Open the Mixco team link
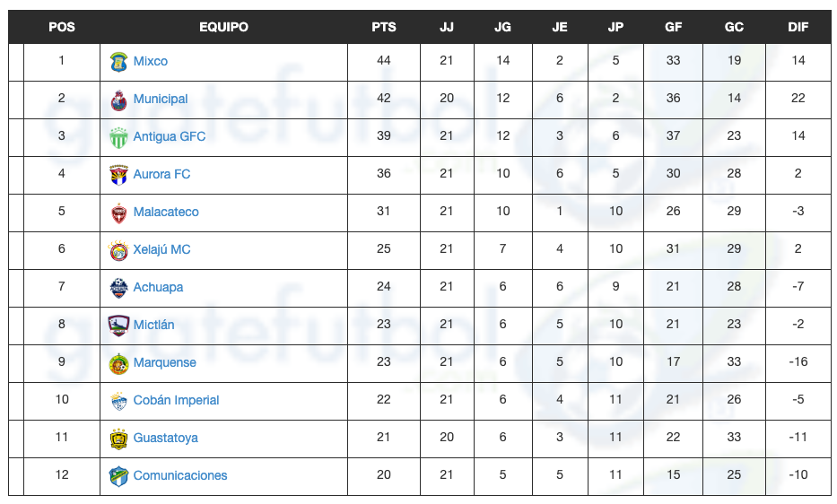The height and width of the screenshot is (504, 837). [x=151, y=61]
